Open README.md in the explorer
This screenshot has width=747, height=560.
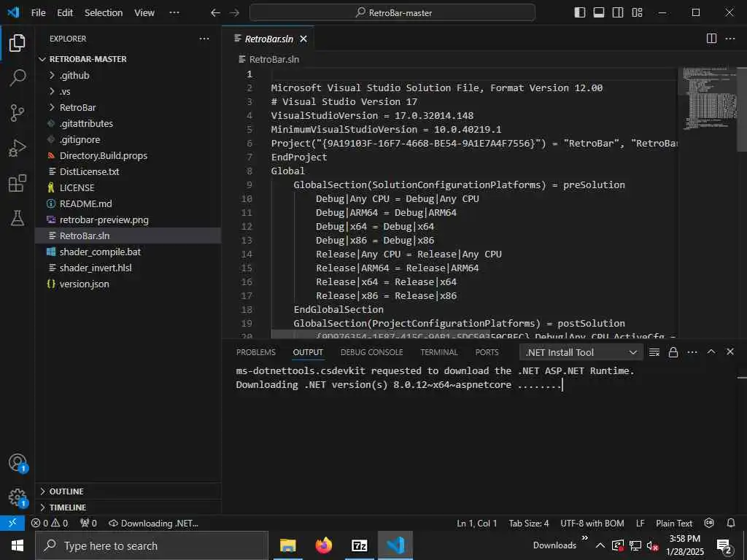coord(128,204)
